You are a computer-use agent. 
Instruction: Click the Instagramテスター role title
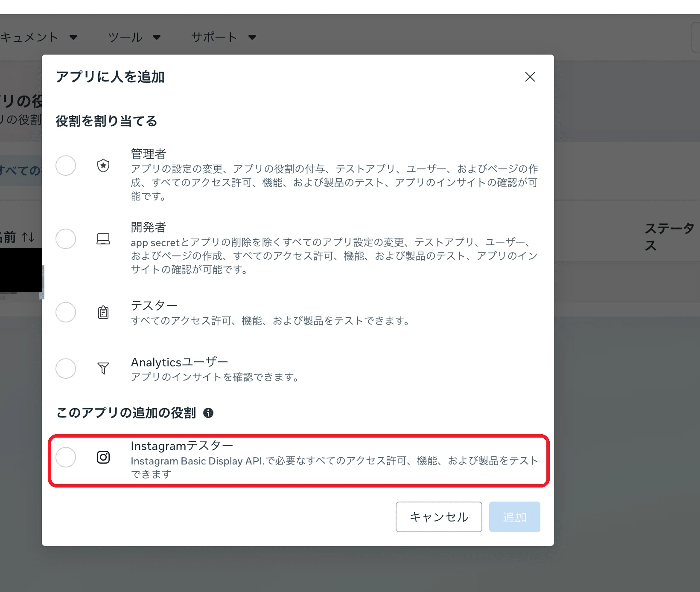click(182, 446)
